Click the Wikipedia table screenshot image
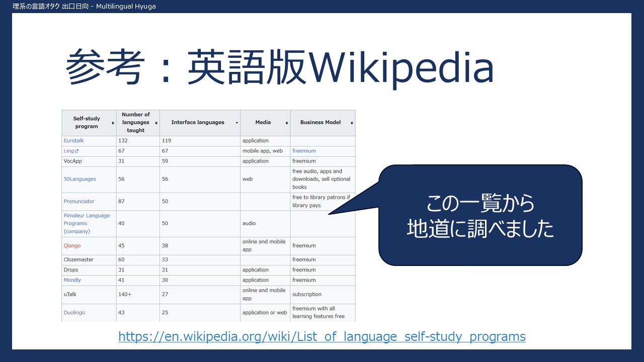This screenshot has width=644, height=362. (x=208, y=216)
